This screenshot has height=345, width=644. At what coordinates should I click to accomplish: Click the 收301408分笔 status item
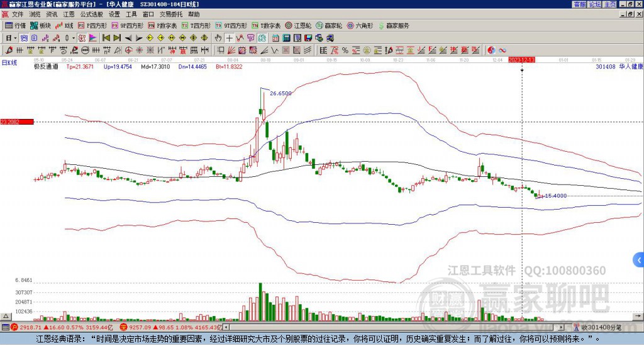(598, 327)
